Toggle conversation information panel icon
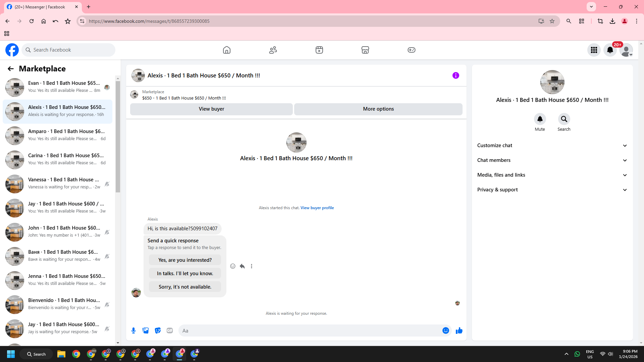 click(455, 75)
